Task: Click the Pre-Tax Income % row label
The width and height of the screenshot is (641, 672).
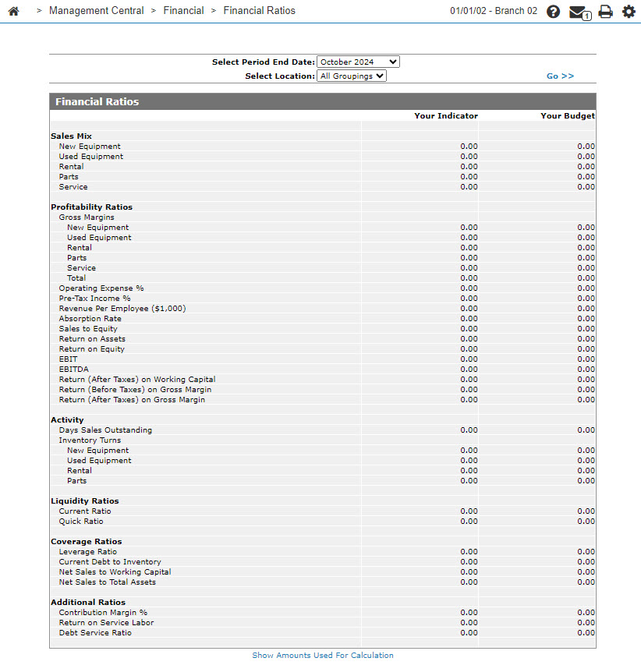Action: pyautogui.click(x=95, y=299)
